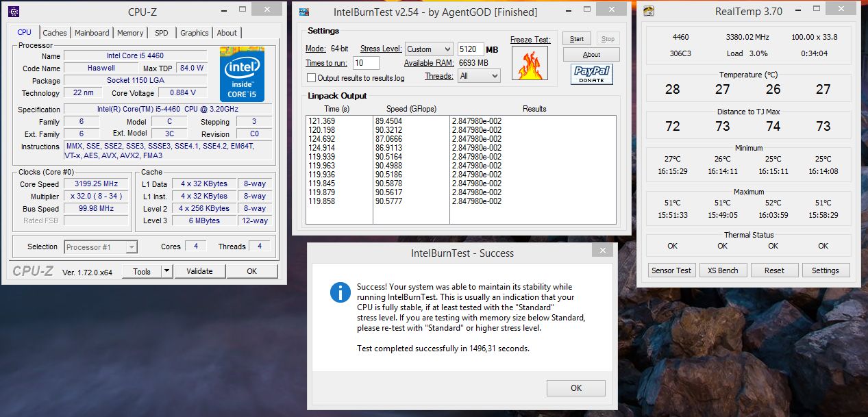This screenshot has height=417, width=868.
Task: Click the CPU-Z title bar icon
Action: 13,12
